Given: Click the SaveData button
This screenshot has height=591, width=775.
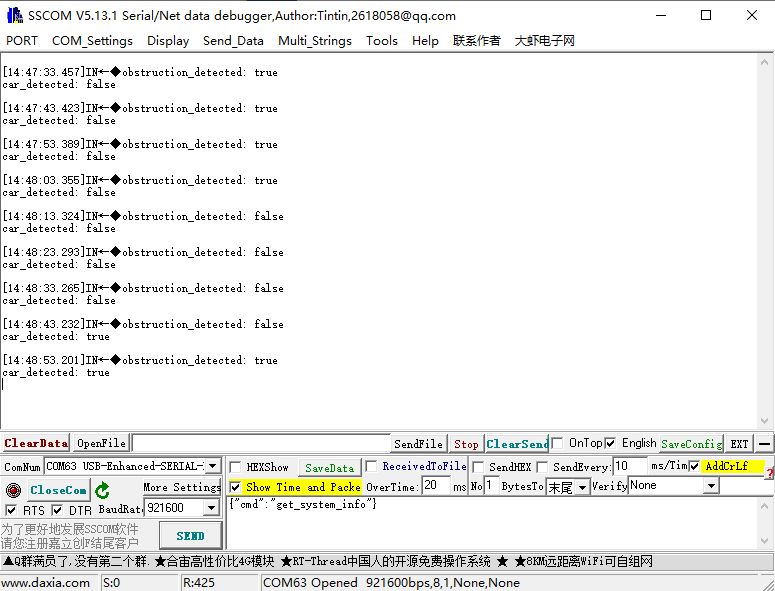Looking at the screenshot, I should [329, 467].
